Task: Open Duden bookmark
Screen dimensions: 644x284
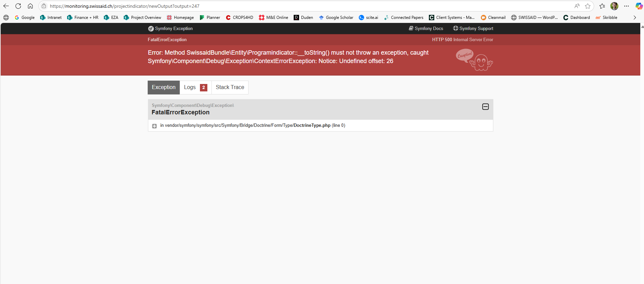Action: click(303, 18)
